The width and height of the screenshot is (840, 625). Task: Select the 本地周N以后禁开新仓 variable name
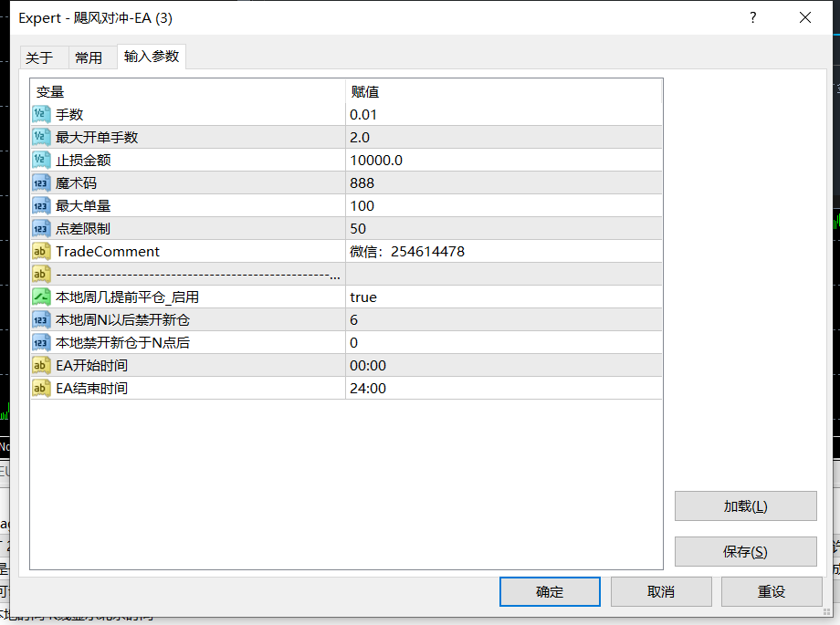[x=122, y=320]
